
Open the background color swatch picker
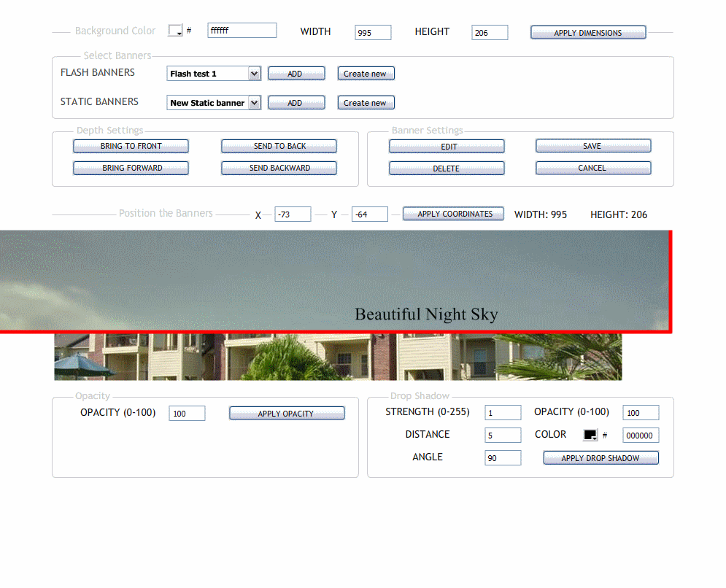click(175, 31)
